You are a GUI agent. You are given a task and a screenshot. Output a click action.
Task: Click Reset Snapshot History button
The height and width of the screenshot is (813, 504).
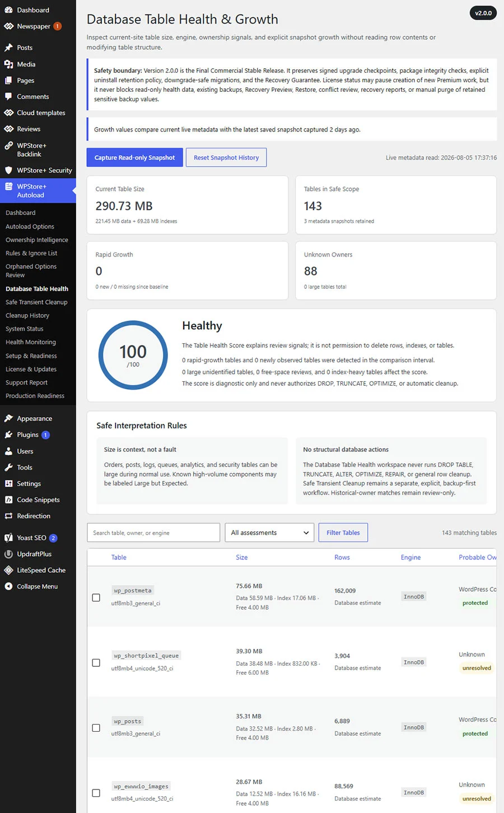click(x=226, y=157)
